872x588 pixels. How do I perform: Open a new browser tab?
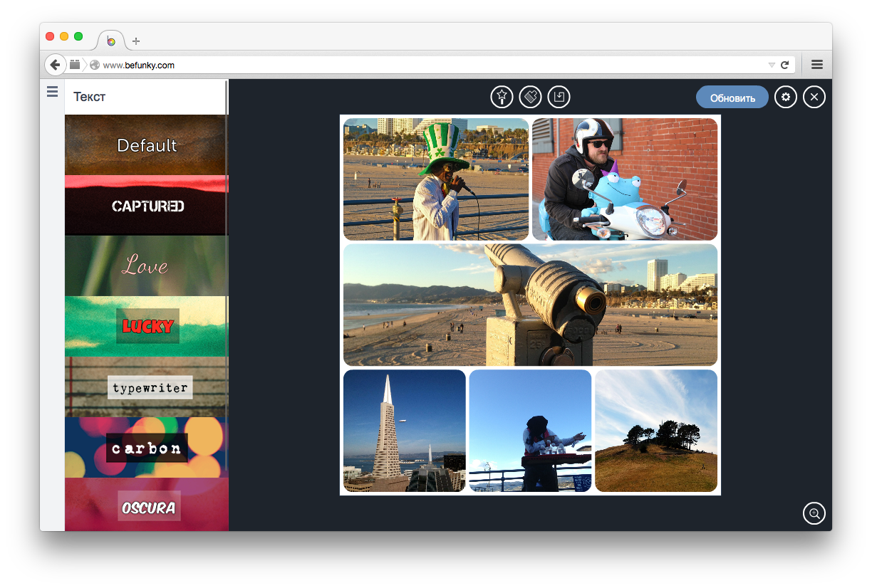point(136,41)
